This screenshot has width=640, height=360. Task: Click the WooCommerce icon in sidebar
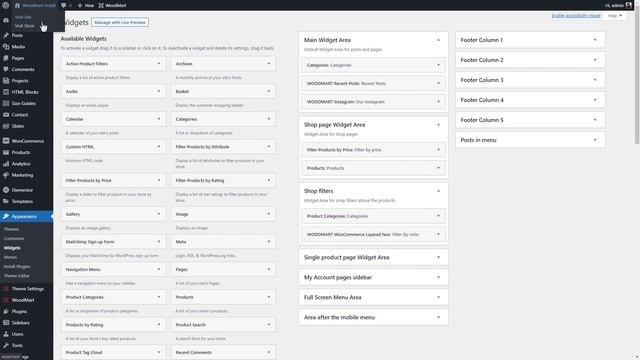(x=6, y=141)
